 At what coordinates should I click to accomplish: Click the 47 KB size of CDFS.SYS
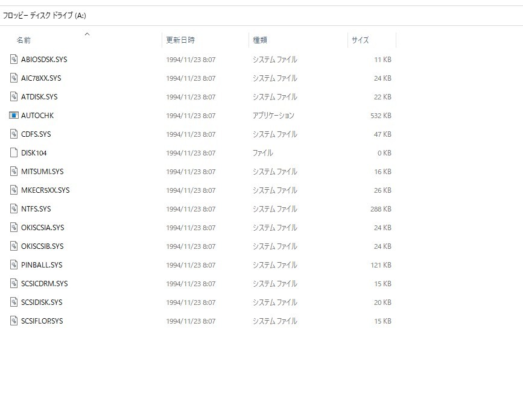click(x=382, y=134)
